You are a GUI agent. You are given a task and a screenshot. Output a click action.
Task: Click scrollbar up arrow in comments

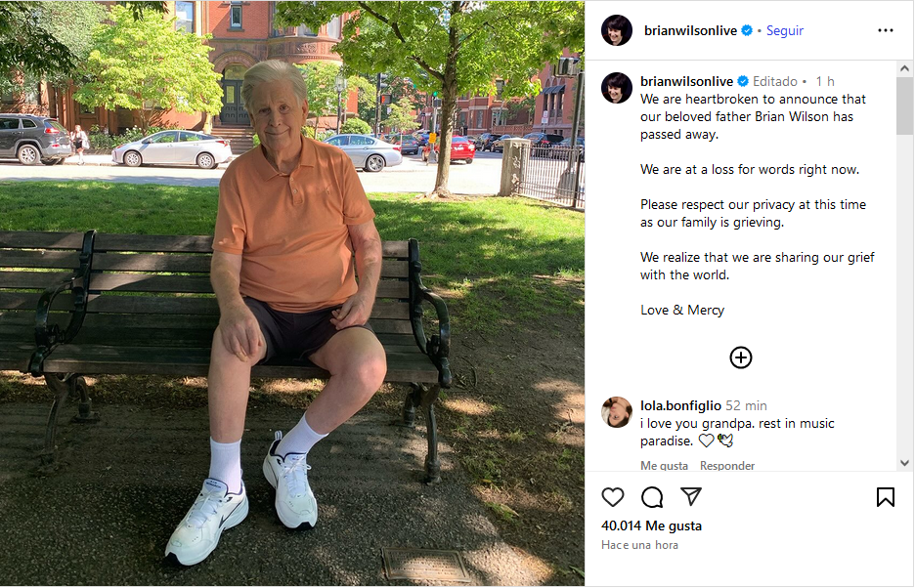(x=904, y=68)
